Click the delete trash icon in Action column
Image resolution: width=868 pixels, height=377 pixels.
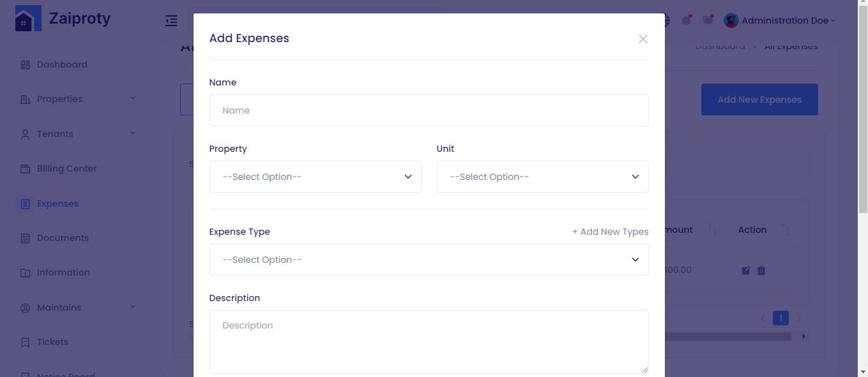pyautogui.click(x=761, y=270)
